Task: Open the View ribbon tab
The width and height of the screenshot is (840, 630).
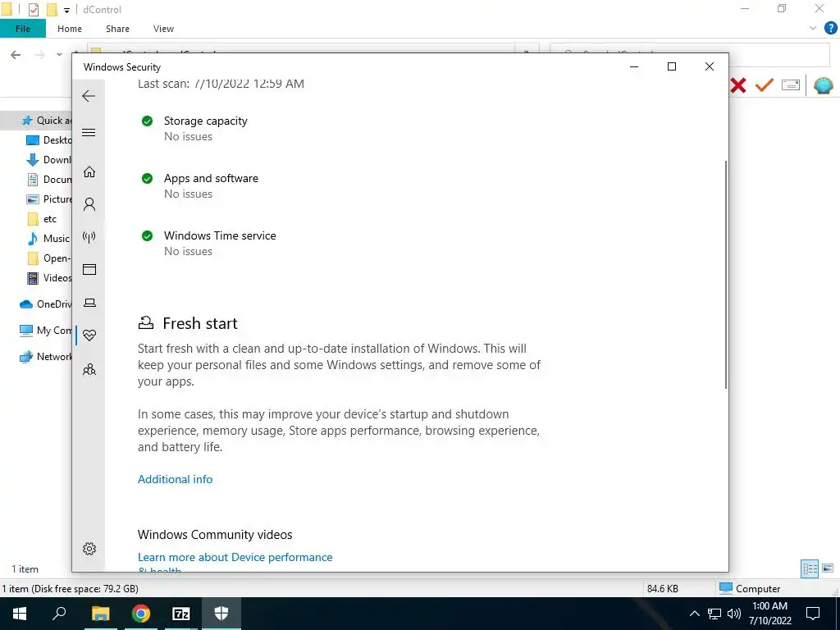Action: (163, 29)
